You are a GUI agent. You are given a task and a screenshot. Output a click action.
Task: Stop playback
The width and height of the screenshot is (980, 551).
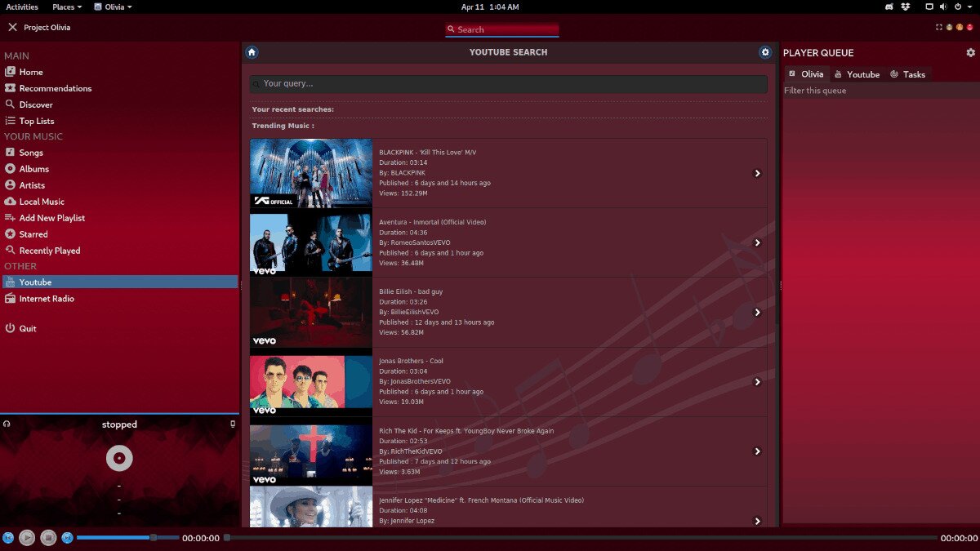click(x=48, y=538)
